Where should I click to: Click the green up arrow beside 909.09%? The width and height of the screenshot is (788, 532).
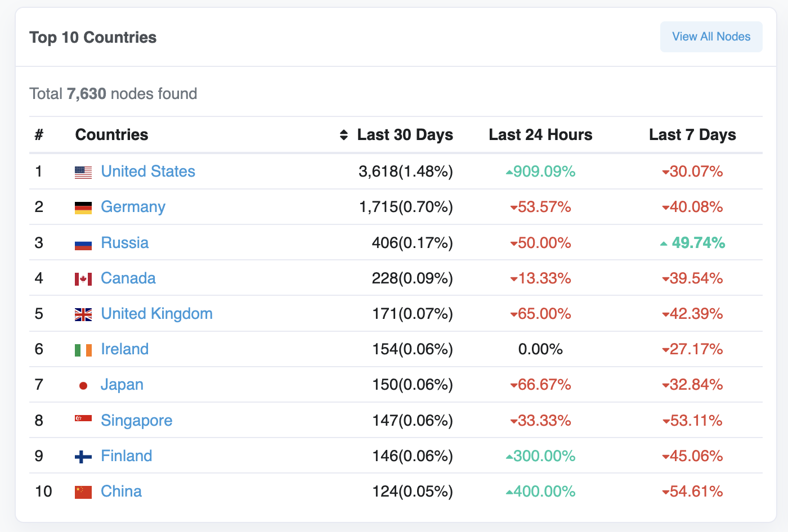(508, 172)
